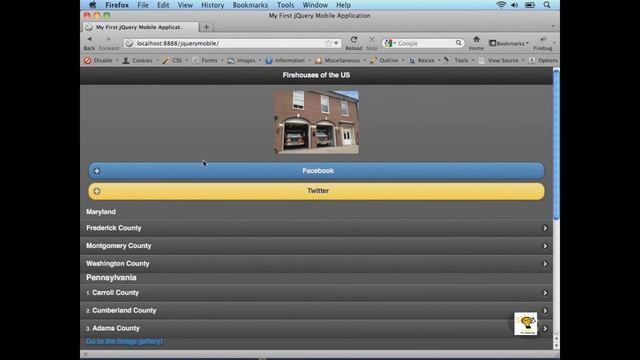Choose search engine via Google icon dropdown
This screenshot has width=640, height=360.
pos(390,43)
